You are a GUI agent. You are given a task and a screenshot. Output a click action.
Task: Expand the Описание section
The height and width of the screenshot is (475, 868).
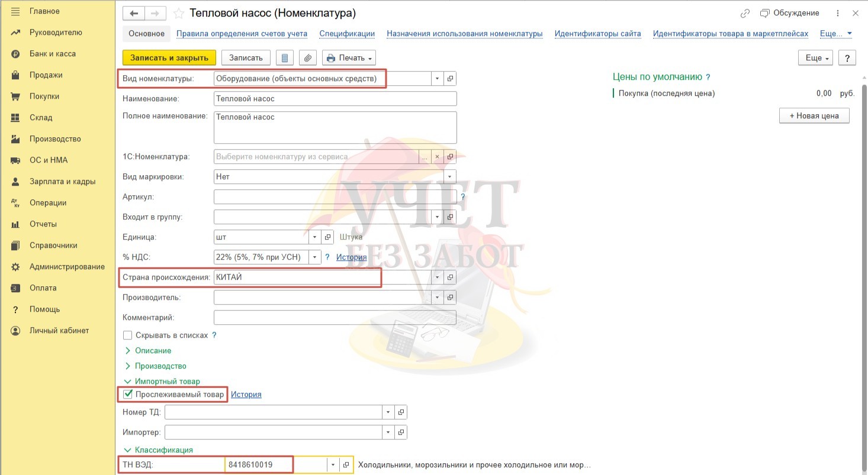[x=152, y=351]
